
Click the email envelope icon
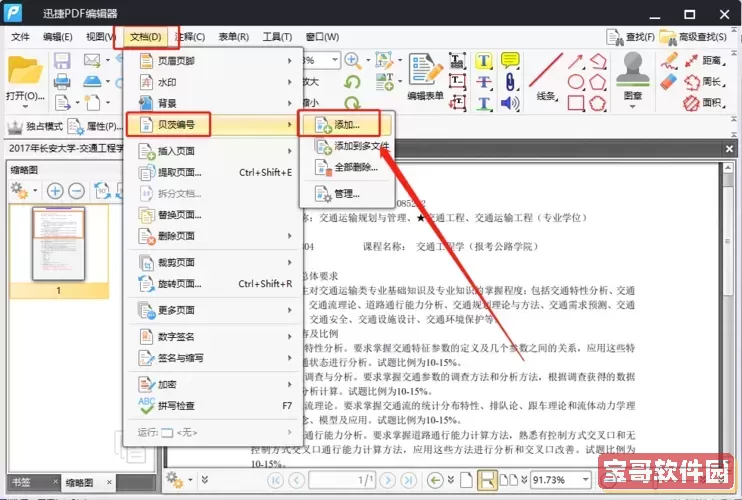coord(92,60)
